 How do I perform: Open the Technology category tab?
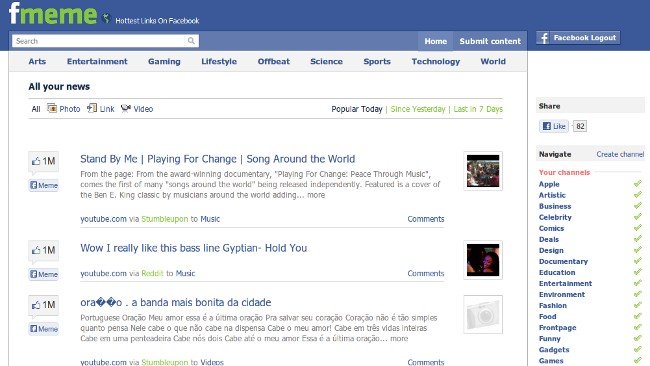coord(436,61)
